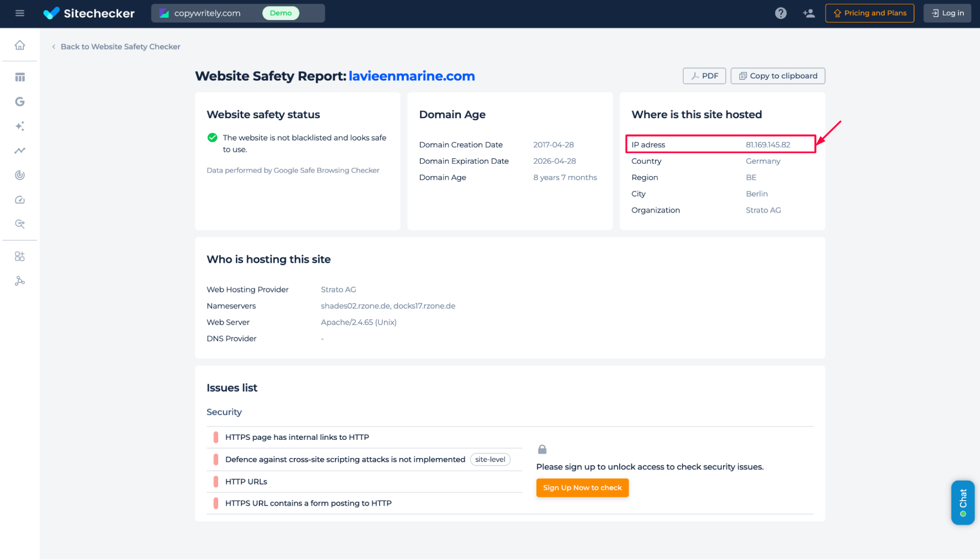Click Sign Up Now to check
980x560 pixels.
click(582, 487)
